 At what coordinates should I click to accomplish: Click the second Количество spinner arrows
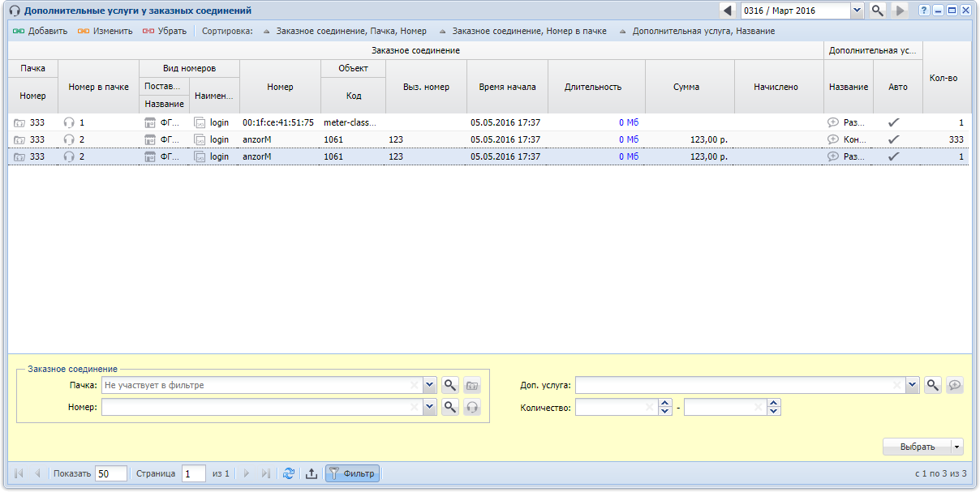tap(774, 407)
